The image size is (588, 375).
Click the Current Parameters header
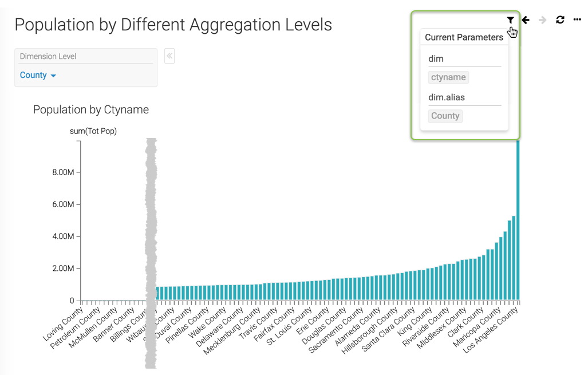click(x=464, y=37)
